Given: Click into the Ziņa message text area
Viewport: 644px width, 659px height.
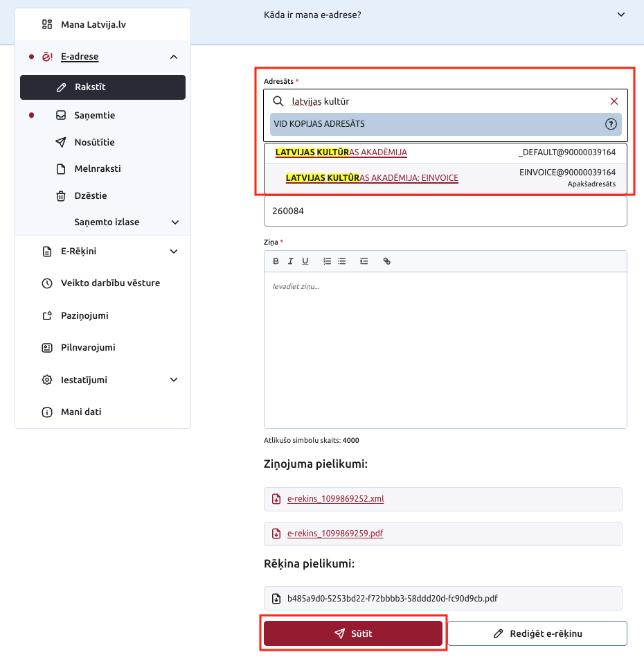Looking at the screenshot, I should click(445, 350).
